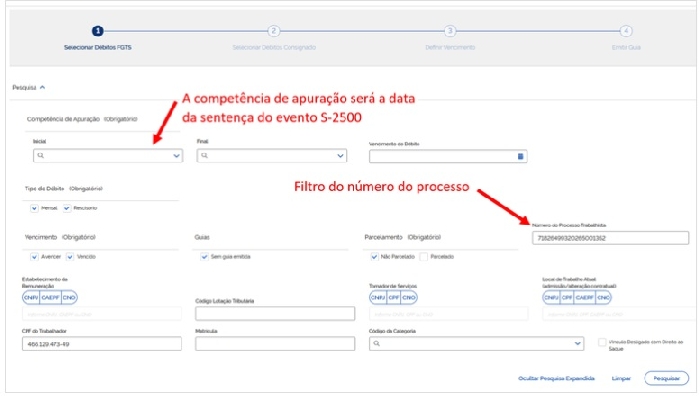Toggle the Sem guia emitida checkbox
The image size is (700, 396).
[204, 257]
